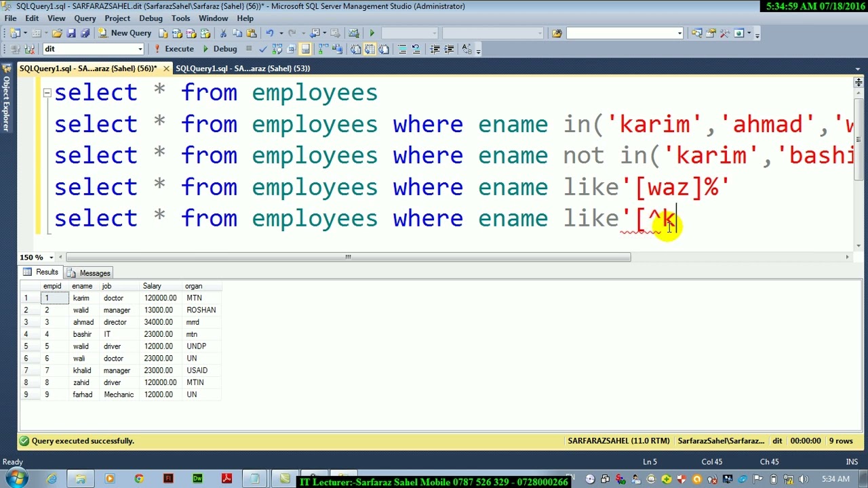Click the vertical scrollbar down arrow of editor
The height and width of the screenshot is (488, 868).
pos(859,245)
